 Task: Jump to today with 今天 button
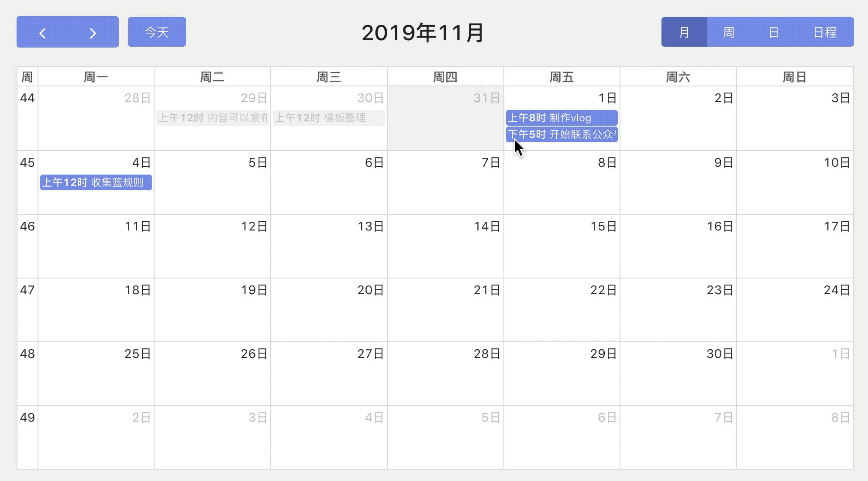click(157, 32)
